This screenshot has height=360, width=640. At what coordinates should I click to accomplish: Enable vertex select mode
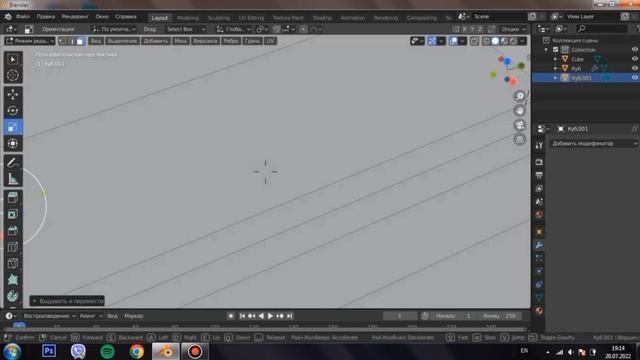(62, 41)
